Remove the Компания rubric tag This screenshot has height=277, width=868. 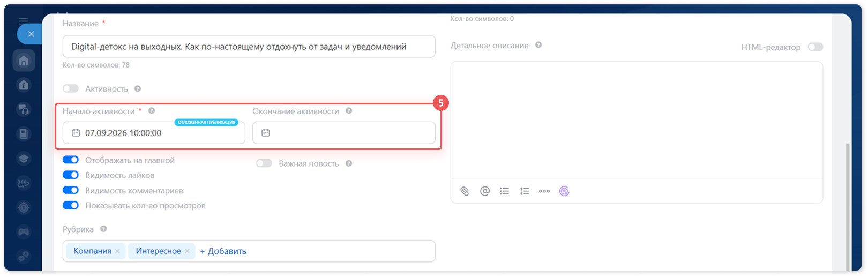pyautogui.click(x=117, y=251)
